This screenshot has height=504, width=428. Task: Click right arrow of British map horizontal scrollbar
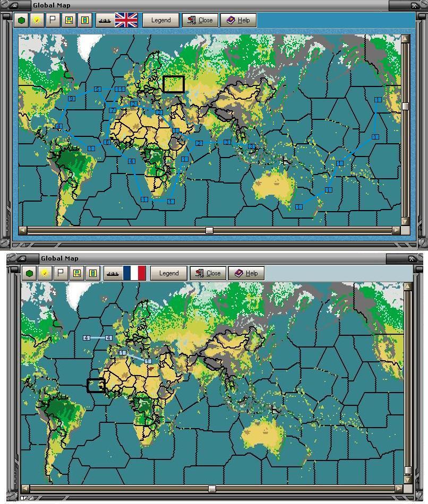pos(396,230)
